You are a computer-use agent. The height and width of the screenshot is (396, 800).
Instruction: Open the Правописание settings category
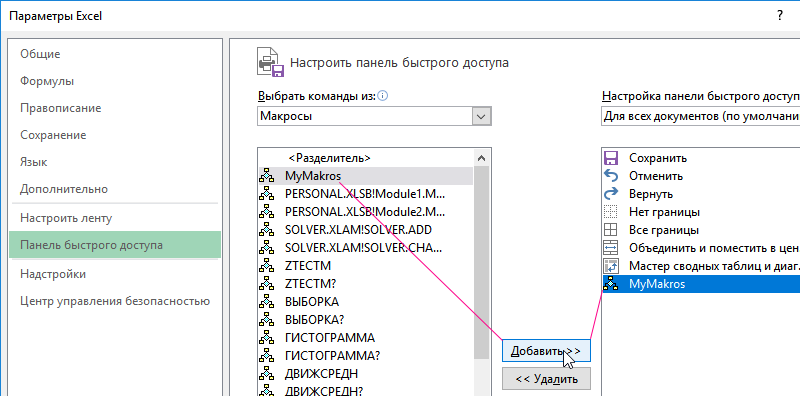coord(61,108)
